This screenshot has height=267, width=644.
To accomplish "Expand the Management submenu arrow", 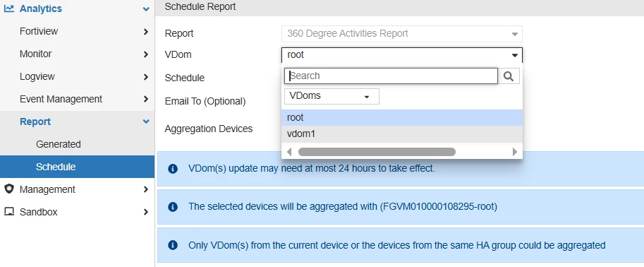I will tap(146, 189).
